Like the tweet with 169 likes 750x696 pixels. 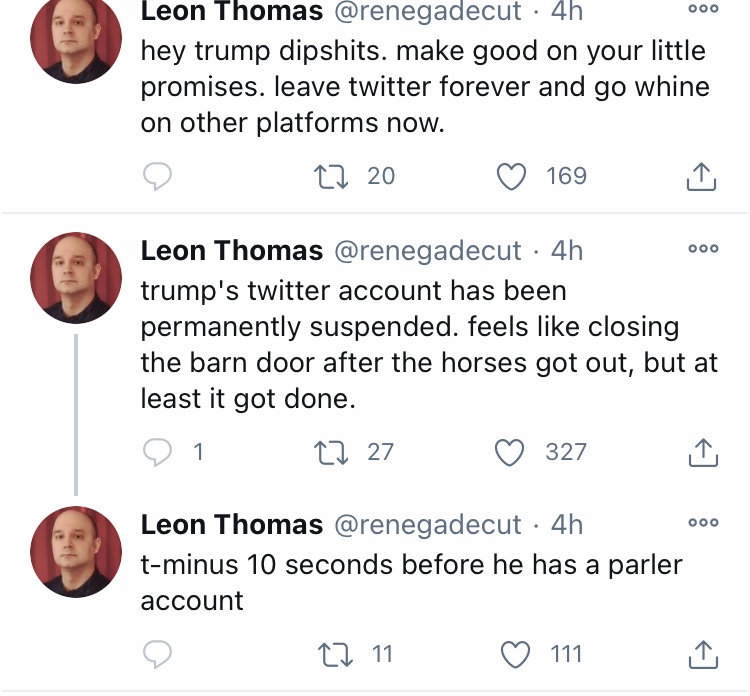tap(511, 176)
